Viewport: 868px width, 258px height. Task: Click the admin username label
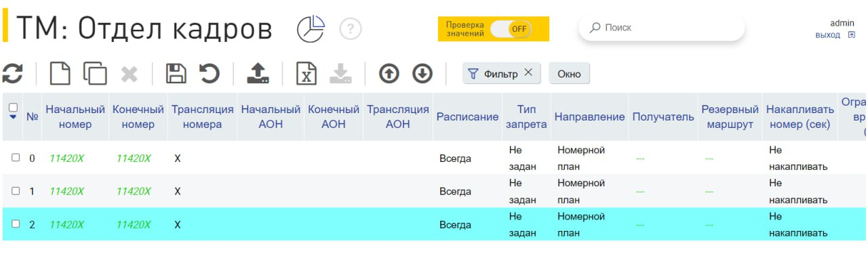(842, 22)
